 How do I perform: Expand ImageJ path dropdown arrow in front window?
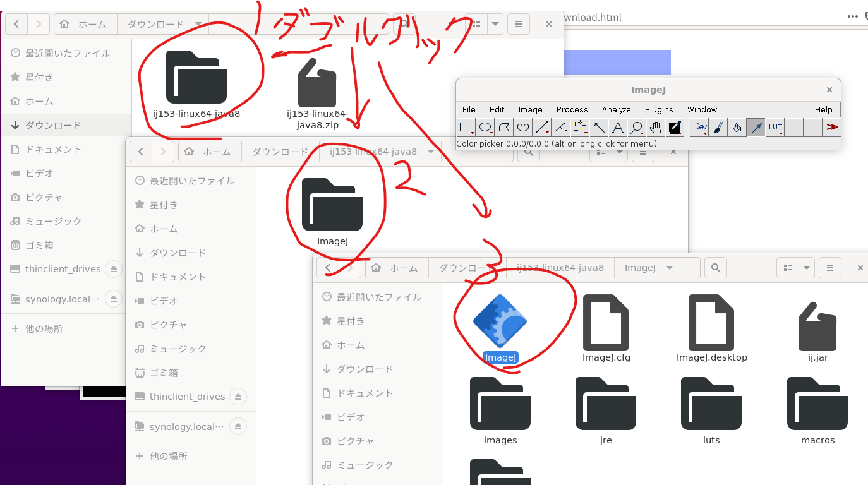pyautogui.click(x=670, y=268)
